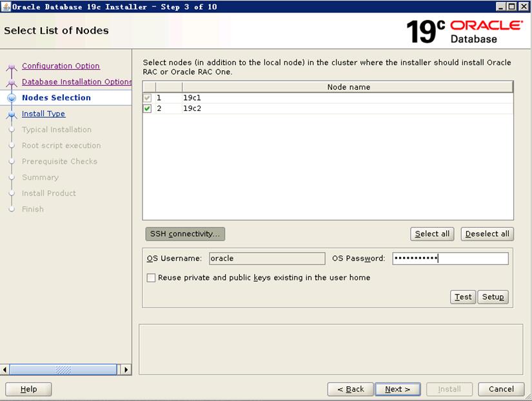Proceed with the Next button
The image size is (532, 401).
pos(398,389)
